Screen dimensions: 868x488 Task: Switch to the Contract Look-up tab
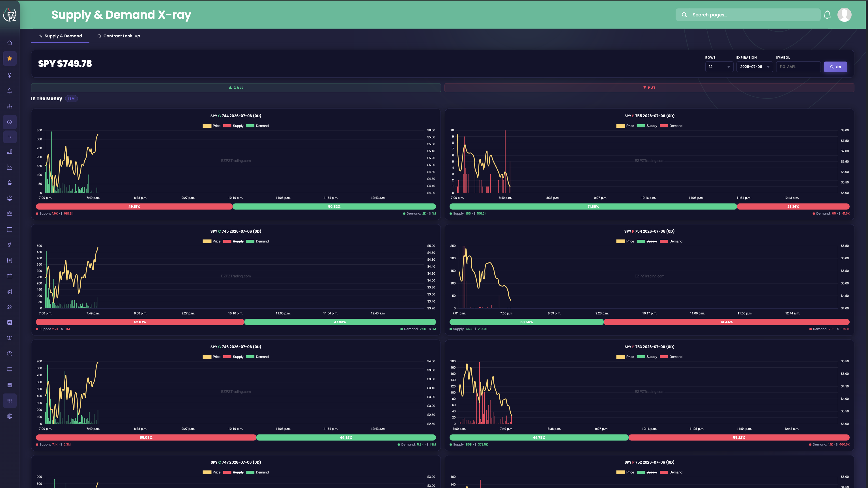click(119, 36)
